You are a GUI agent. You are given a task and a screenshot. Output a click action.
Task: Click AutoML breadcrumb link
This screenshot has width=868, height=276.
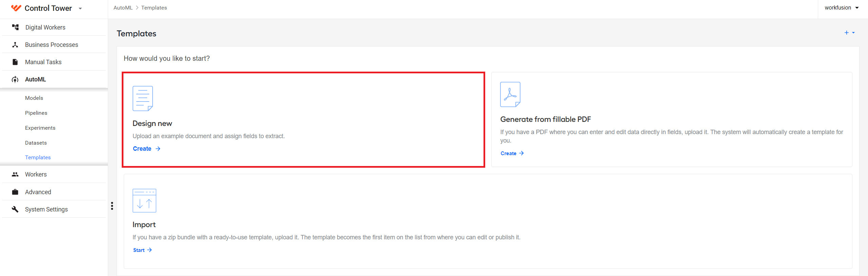[x=123, y=7]
